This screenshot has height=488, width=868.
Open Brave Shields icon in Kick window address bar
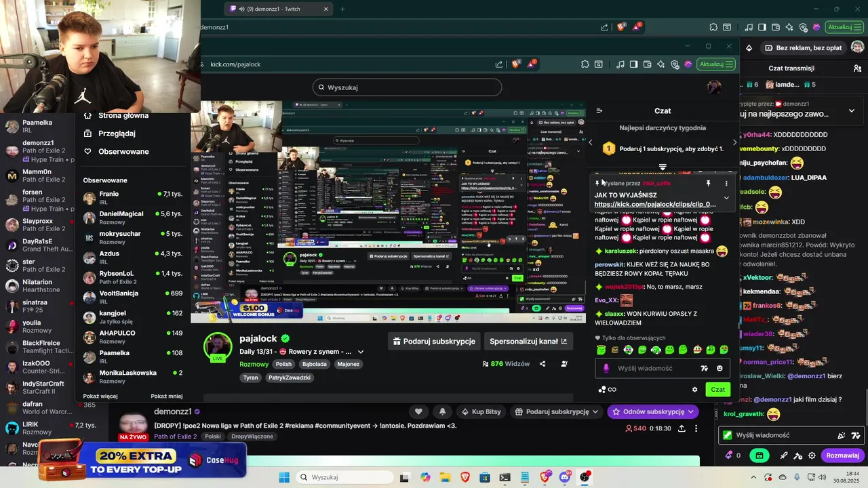516,64
